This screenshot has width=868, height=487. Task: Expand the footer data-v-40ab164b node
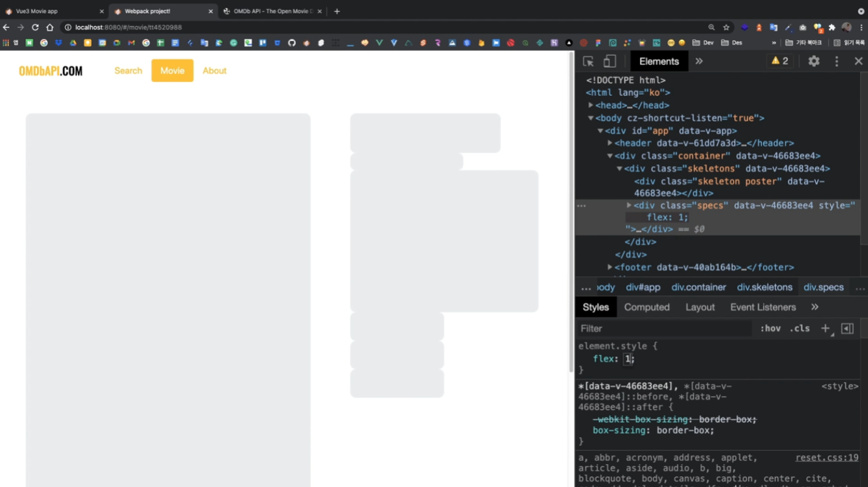[x=610, y=268]
